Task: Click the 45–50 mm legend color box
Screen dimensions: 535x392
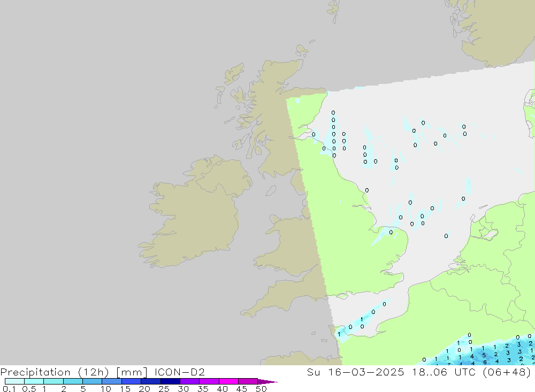Action: click(248, 381)
